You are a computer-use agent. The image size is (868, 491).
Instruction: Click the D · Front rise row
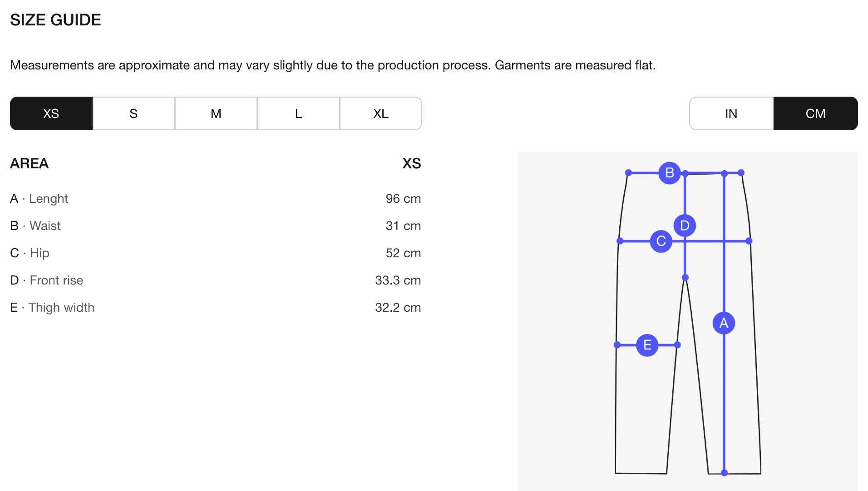click(x=47, y=280)
